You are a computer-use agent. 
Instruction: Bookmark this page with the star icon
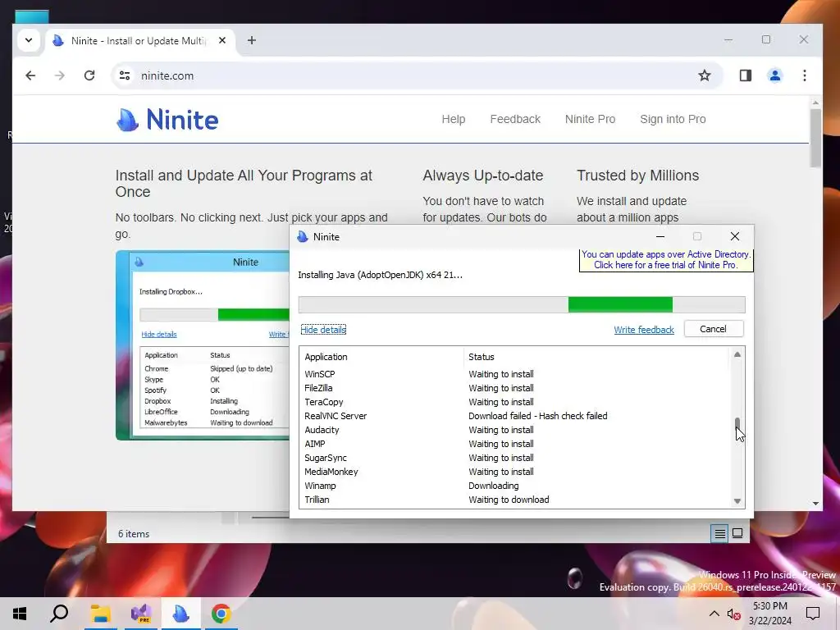pyautogui.click(x=705, y=75)
